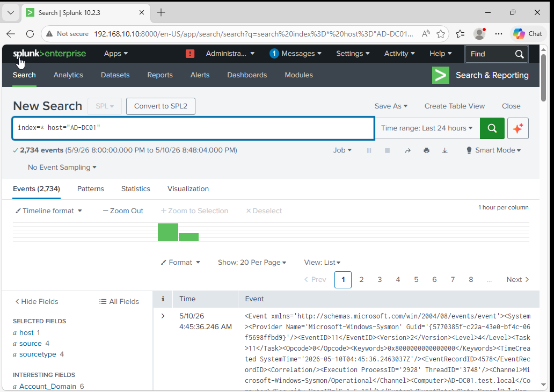This screenshot has height=392, width=554.
Task: Click the Account_Domain interesting field
Action: (48, 387)
